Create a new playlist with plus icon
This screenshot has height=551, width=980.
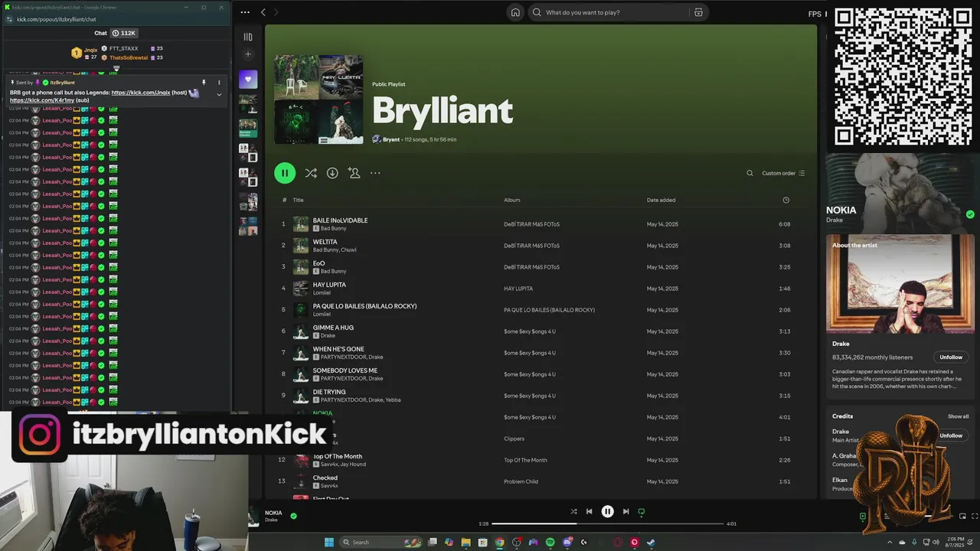pyautogui.click(x=248, y=54)
